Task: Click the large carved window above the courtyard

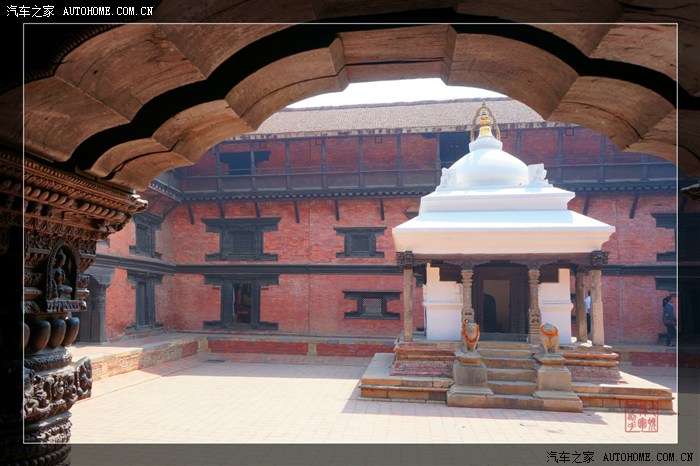Action: (241, 239)
